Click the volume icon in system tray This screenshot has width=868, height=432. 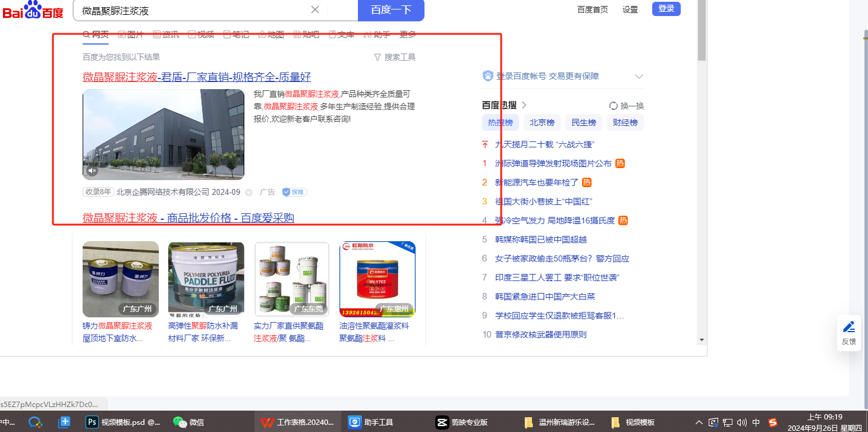741,422
